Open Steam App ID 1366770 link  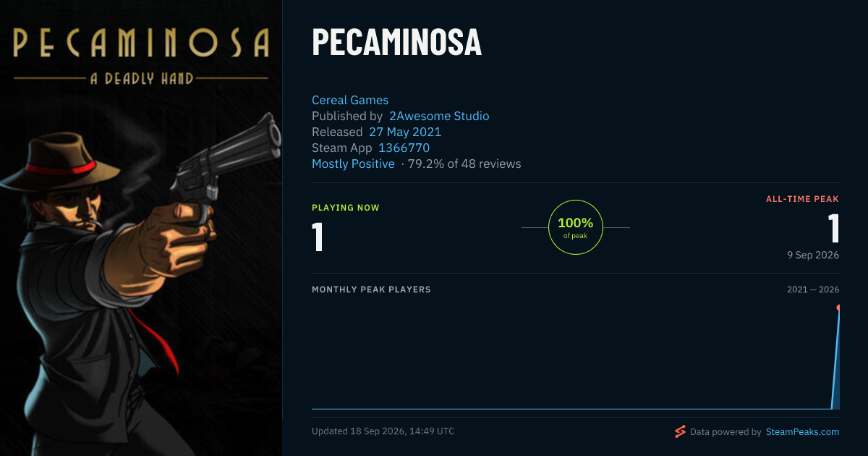[404, 148]
